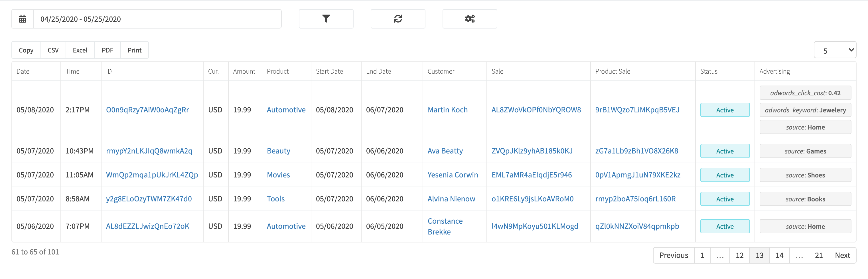868x279 pixels.
Task: Open sale AL8ZWoVkOPf0NbYQROW8
Action: click(x=536, y=110)
